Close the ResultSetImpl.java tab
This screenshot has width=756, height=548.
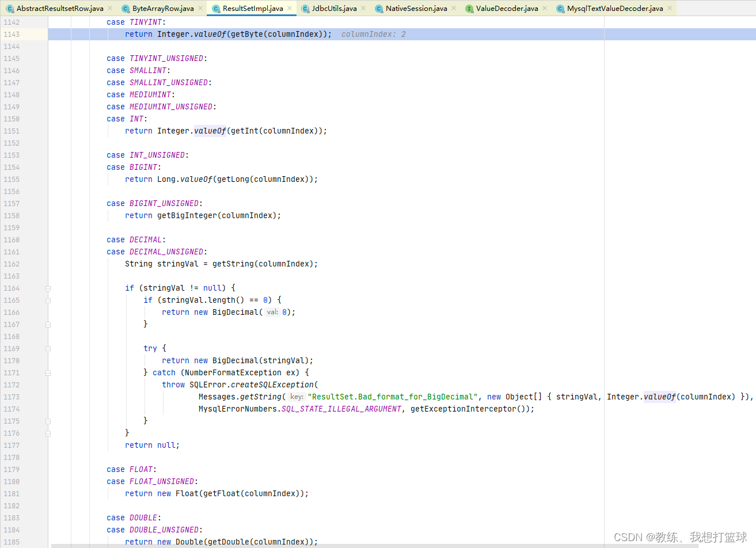tap(290, 8)
